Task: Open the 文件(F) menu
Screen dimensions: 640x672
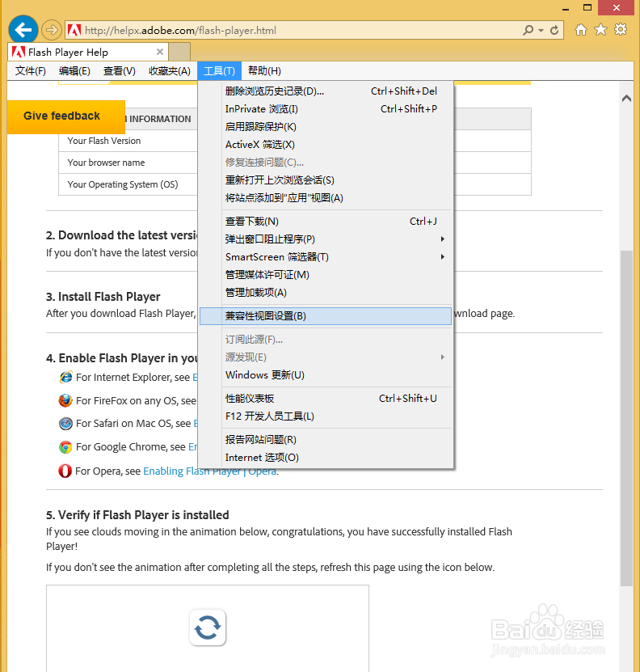Action: (31, 70)
